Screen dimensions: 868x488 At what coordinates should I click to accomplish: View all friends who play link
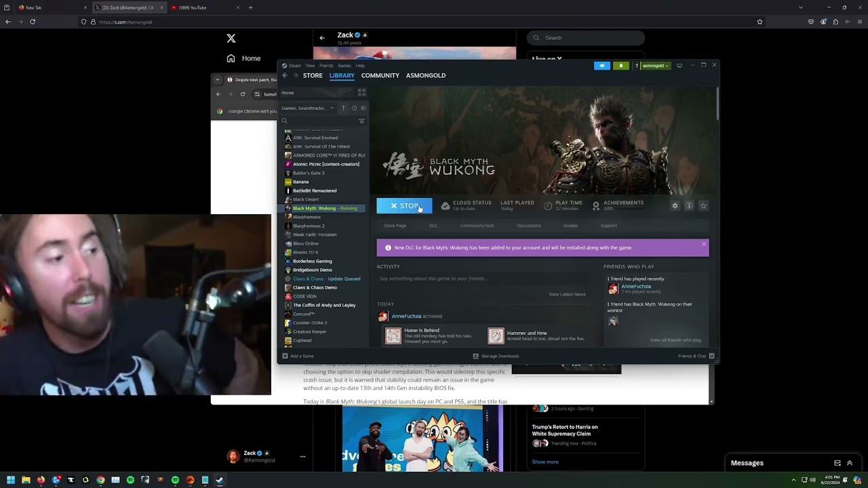click(676, 340)
